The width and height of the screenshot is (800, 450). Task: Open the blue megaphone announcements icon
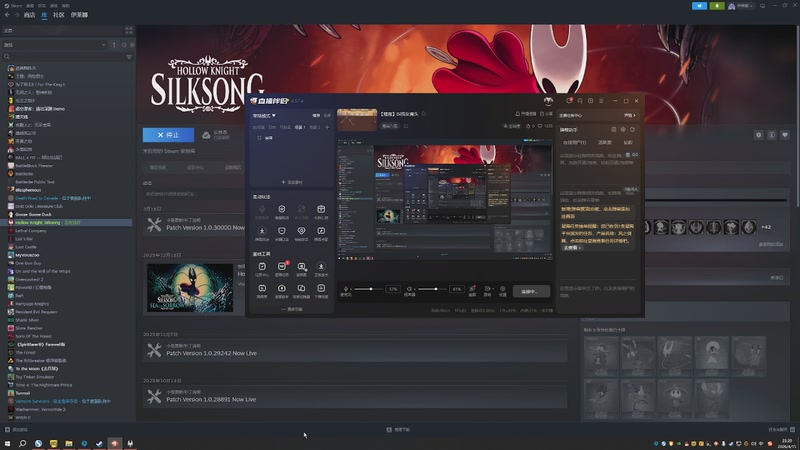pyautogui.click(x=699, y=6)
